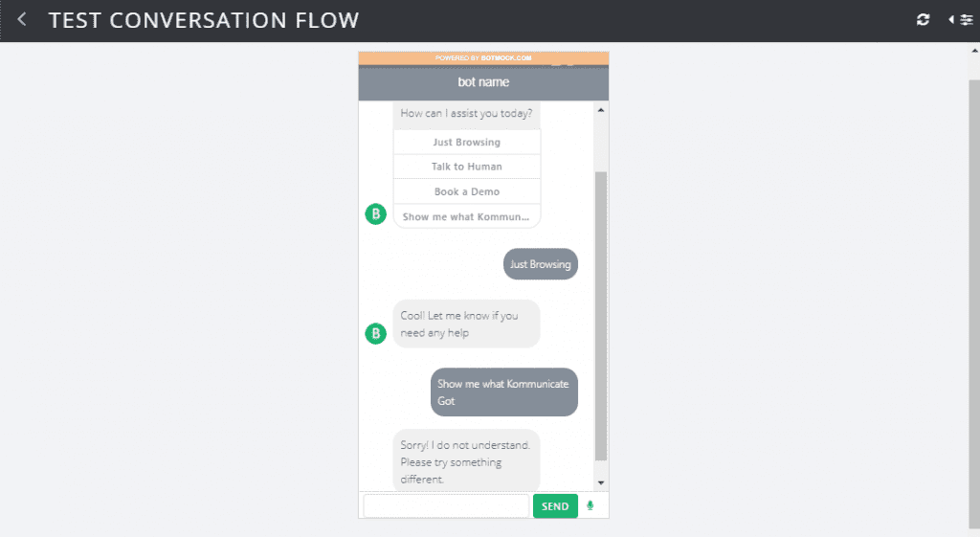Click the green bot avatar beside quick replies
Screen dimensions: 980x537
pyautogui.click(x=375, y=214)
